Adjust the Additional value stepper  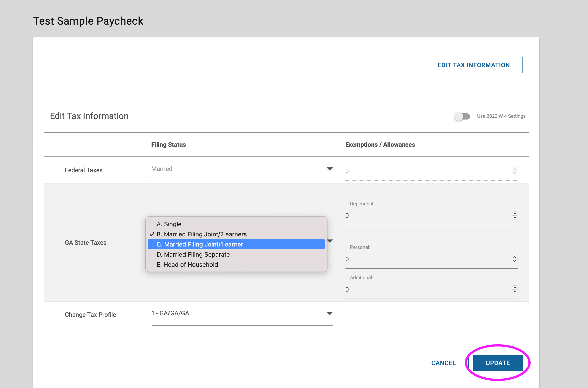[514, 289]
